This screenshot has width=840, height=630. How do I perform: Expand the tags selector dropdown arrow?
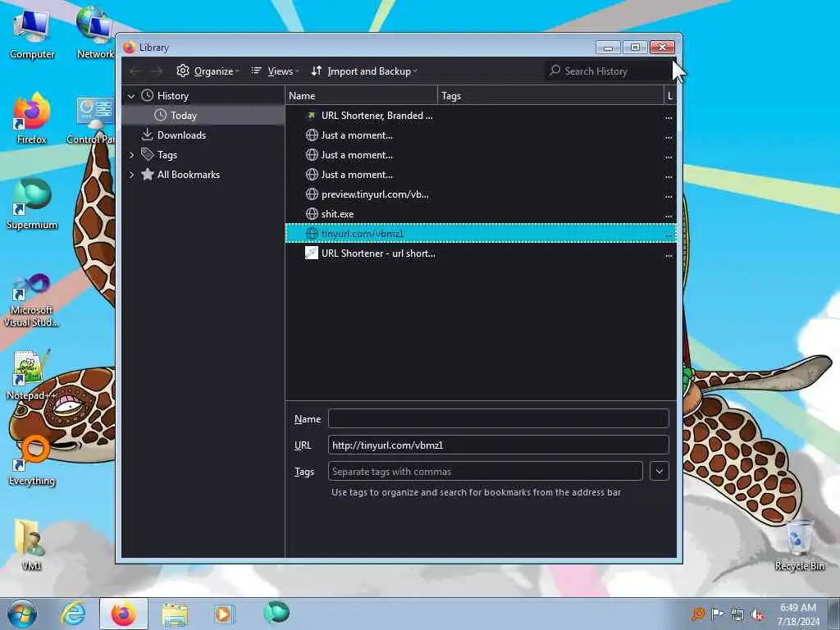click(660, 472)
